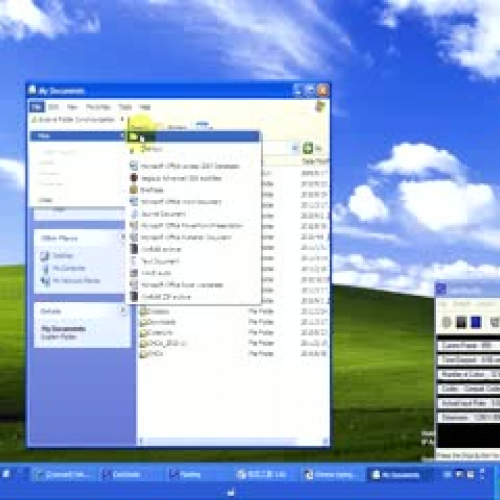
Task: Collapse the Details panel
Action: pos(123,310)
